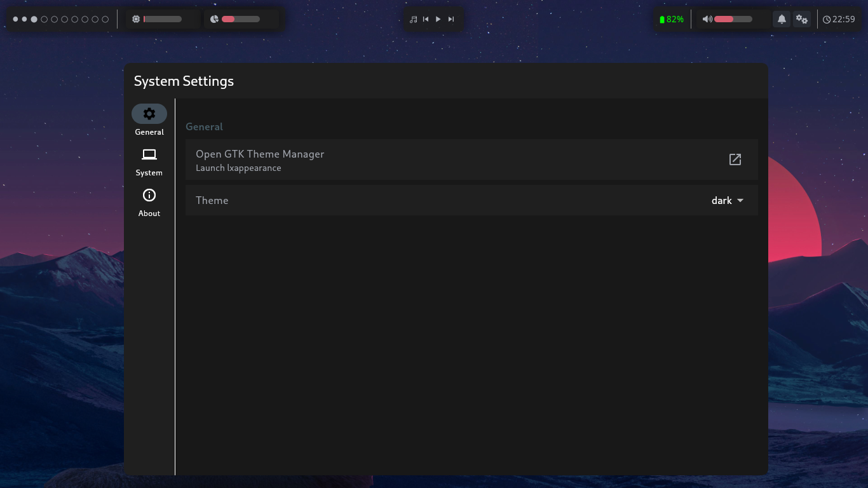The height and width of the screenshot is (488, 868).
Task: Open the About page
Action: coord(149,202)
